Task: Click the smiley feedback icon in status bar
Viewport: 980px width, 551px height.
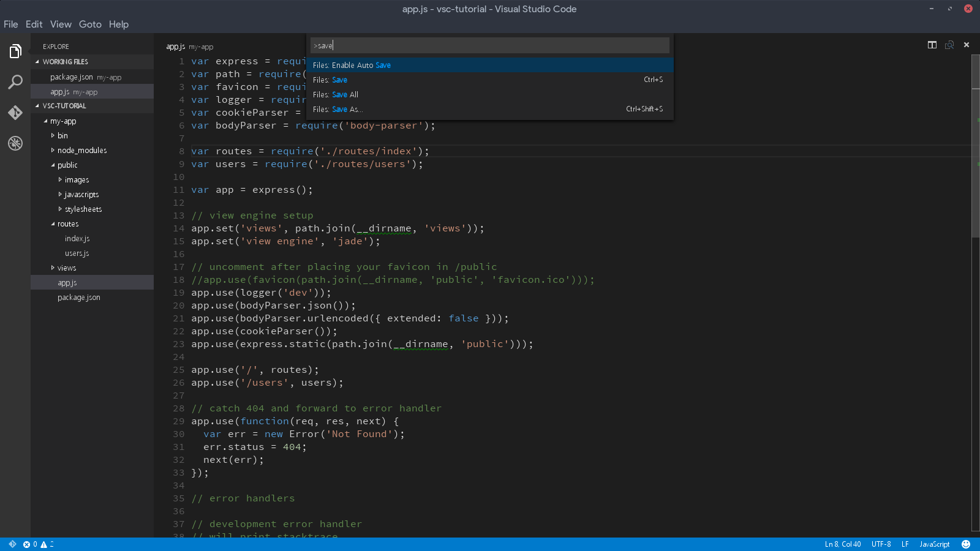Action: (966, 544)
